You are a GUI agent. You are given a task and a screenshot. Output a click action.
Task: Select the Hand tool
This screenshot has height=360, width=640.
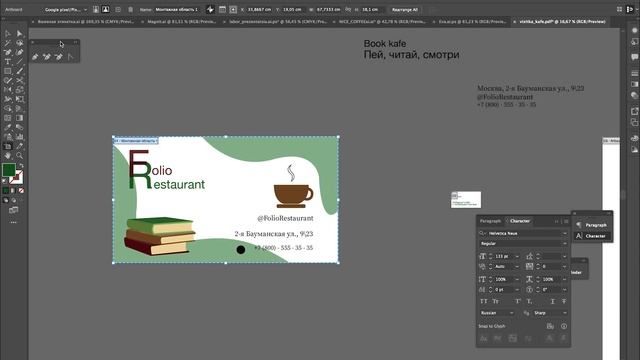coord(8,156)
